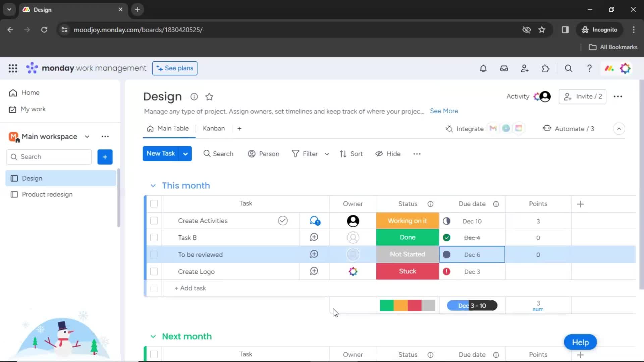Toggle checkbox for To be reviewed task

coord(154,255)
